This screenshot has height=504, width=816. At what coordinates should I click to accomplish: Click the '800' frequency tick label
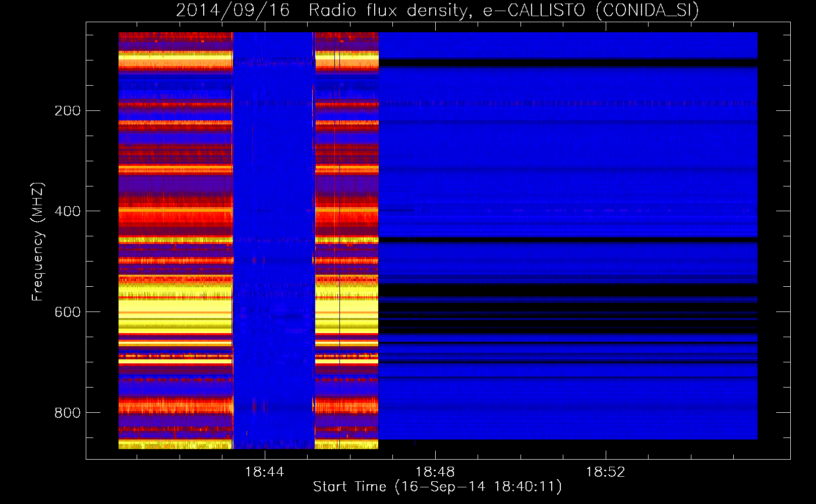click(68, 413)
